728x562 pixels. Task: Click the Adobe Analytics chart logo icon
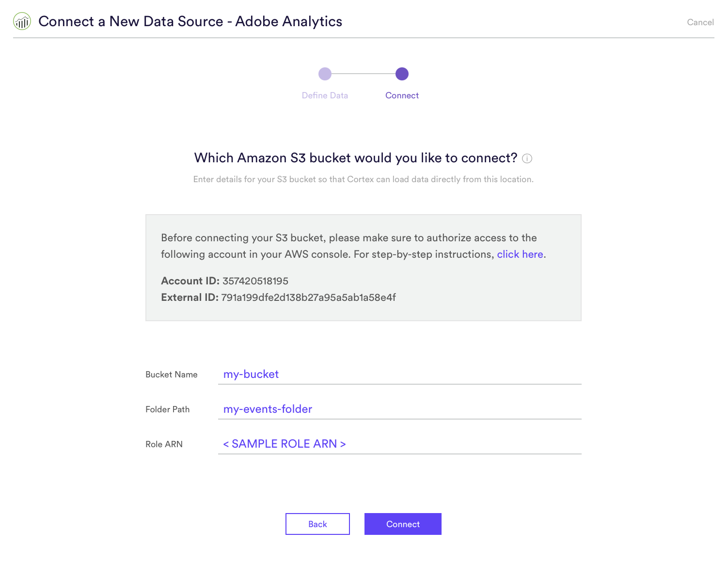coord(22,21)
